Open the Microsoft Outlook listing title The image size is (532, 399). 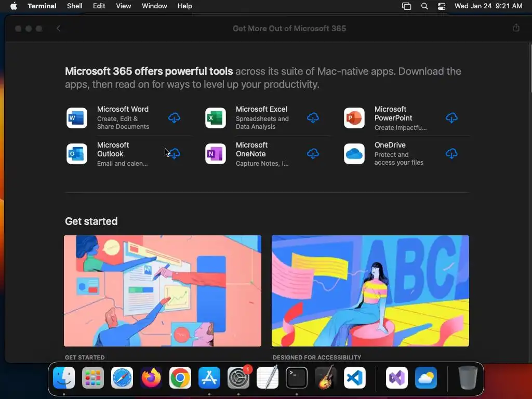coord(113,149)
